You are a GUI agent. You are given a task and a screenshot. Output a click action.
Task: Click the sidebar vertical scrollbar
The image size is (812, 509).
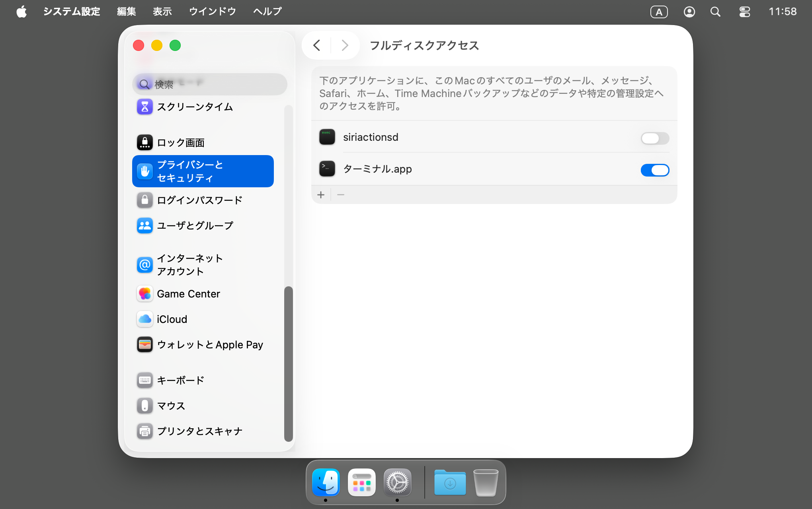point(288,363)
